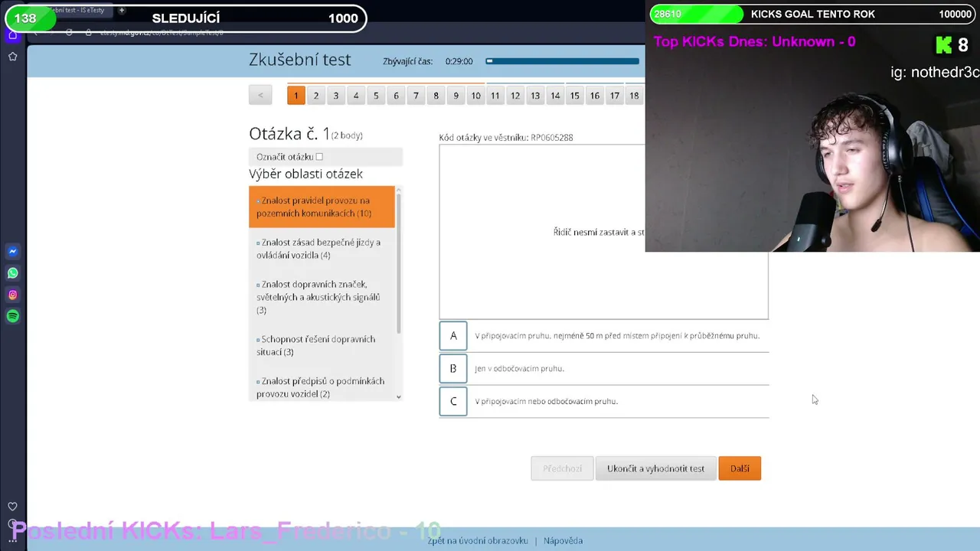Jump to question 7
The image size is (980, 551).
(x=416, y=96)
